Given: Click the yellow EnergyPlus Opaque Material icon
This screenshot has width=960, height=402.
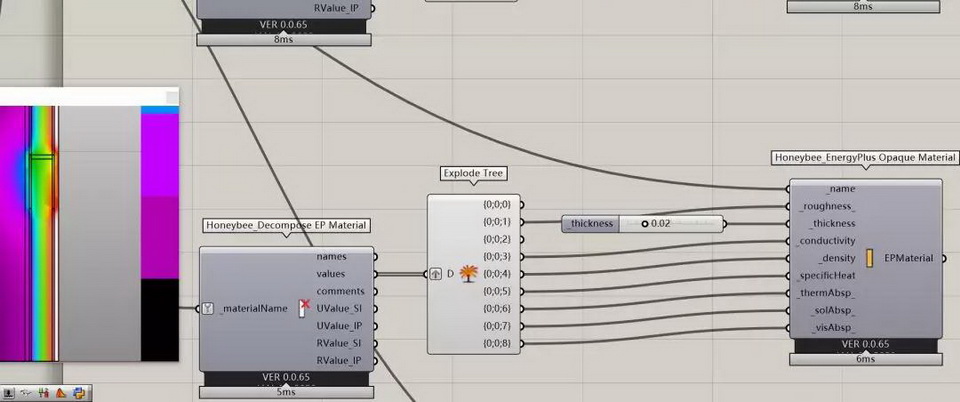Looking at the screenshot, I should [870, 258].
